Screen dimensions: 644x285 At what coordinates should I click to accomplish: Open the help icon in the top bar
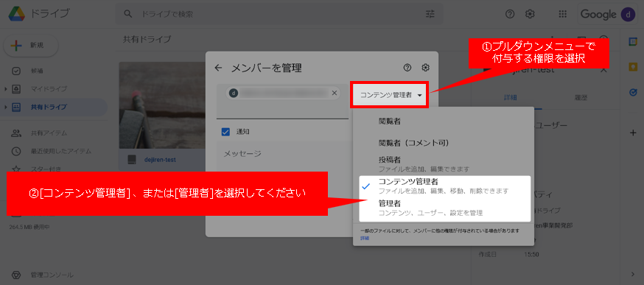510,14
